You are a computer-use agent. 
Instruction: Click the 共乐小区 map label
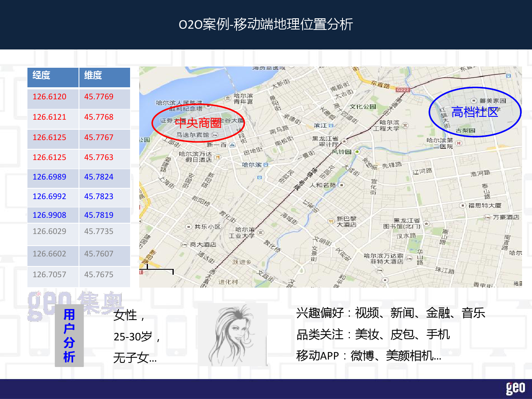click(x=208, y=227)
